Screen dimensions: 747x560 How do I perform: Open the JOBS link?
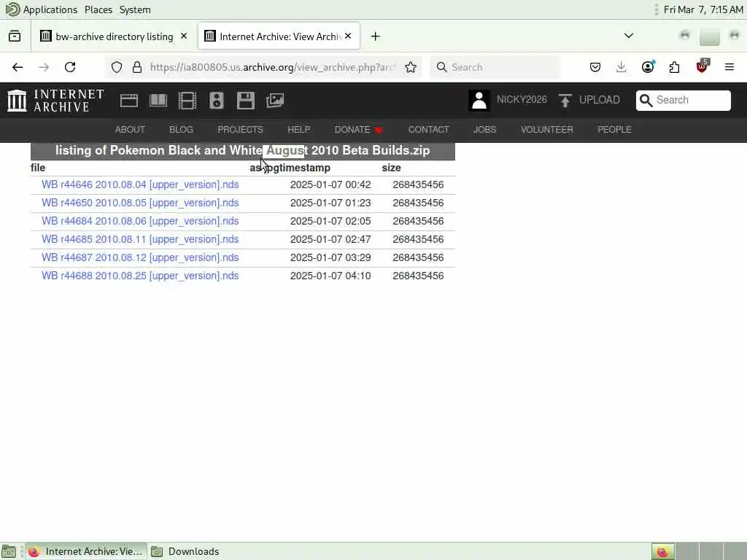coord(484,130)
